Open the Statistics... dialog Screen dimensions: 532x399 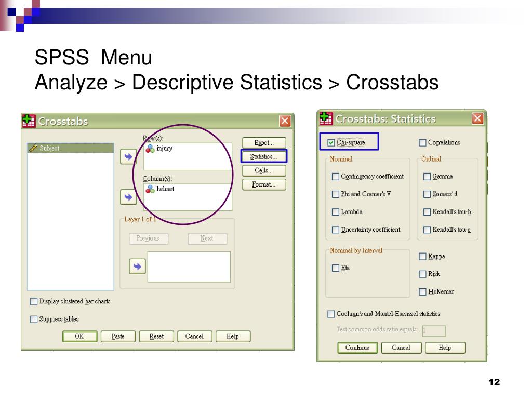(264, 156)
